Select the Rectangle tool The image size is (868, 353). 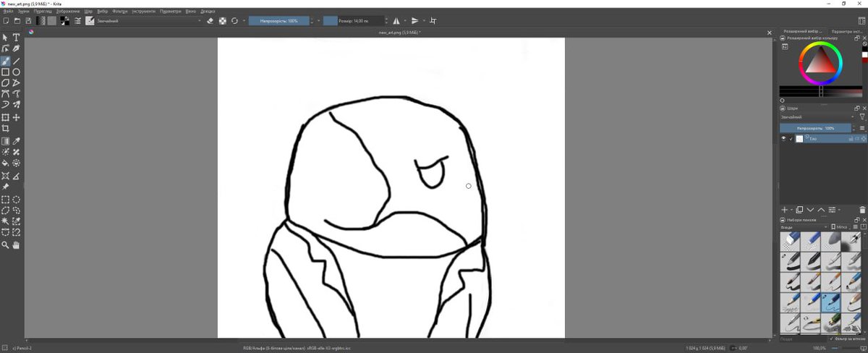(6, 72)
